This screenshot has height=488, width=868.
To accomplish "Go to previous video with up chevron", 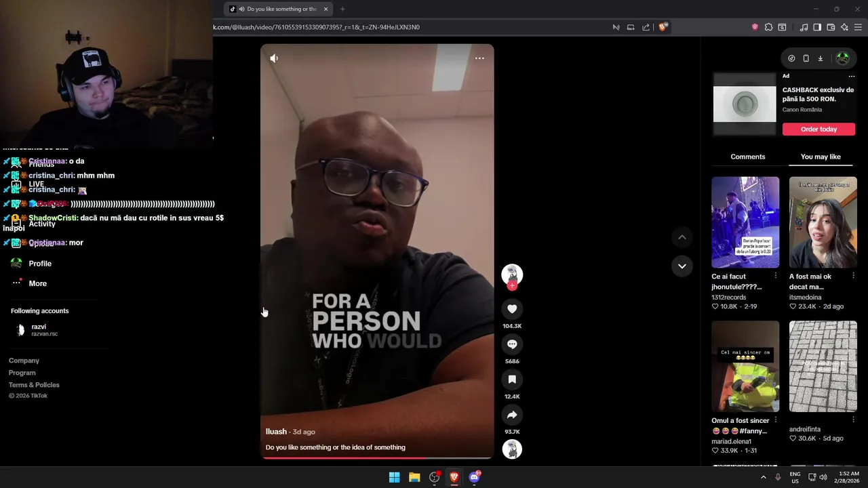I will point(682,237).
